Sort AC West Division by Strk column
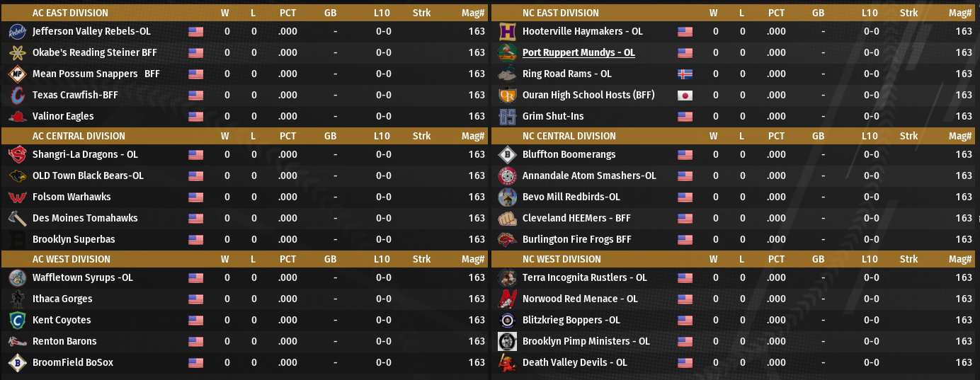 pos(421,260)
